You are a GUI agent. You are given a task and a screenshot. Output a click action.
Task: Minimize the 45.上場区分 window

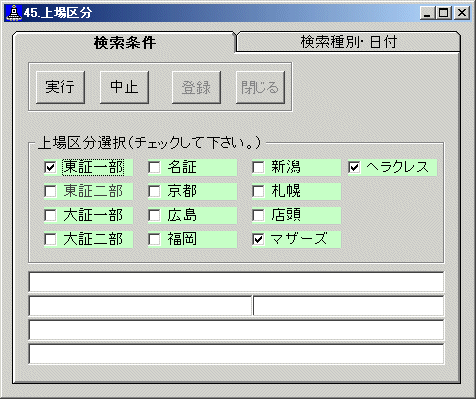[428, 13]
